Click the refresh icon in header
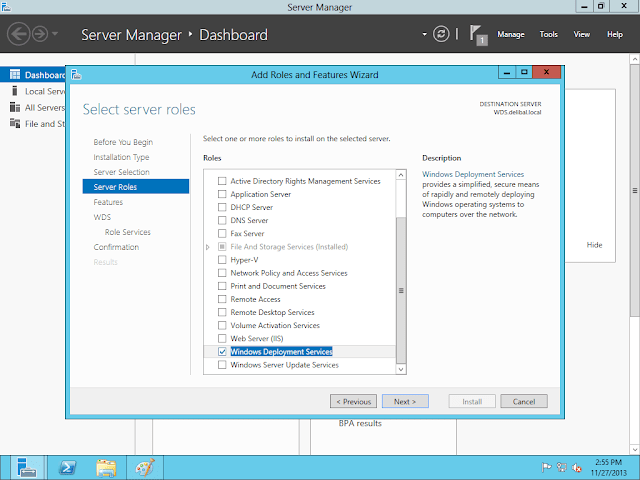 (441, 35)
